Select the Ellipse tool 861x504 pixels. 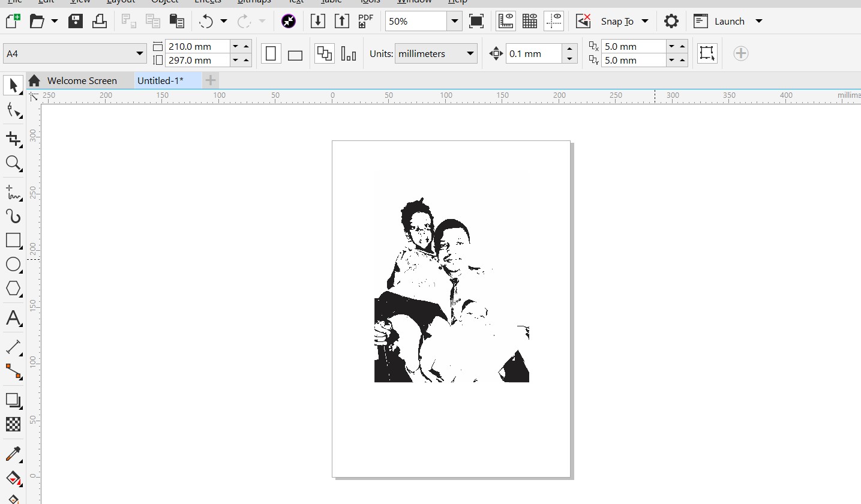click(13, 265)
